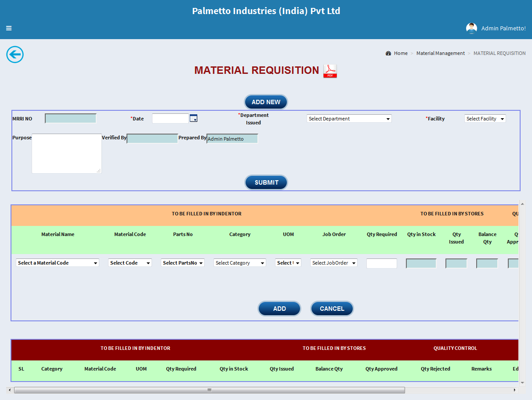Open the UOM select dropdown
The height and width of the screenshot is (400, 532).
288,263
